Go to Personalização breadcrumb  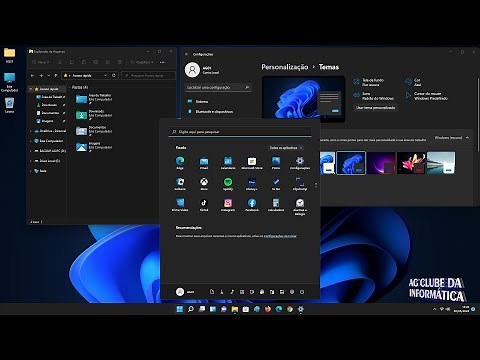pyautogui.click(x=285, y=67)
